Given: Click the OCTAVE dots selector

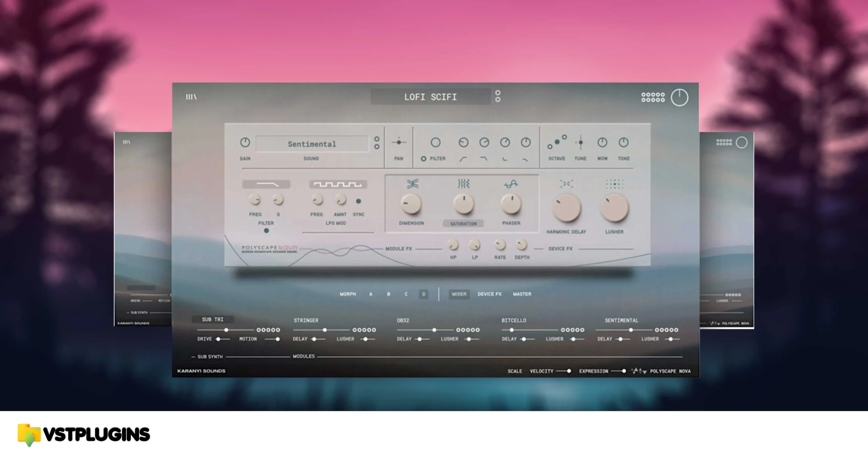Looking at the screenshot, I should point(557,142).
